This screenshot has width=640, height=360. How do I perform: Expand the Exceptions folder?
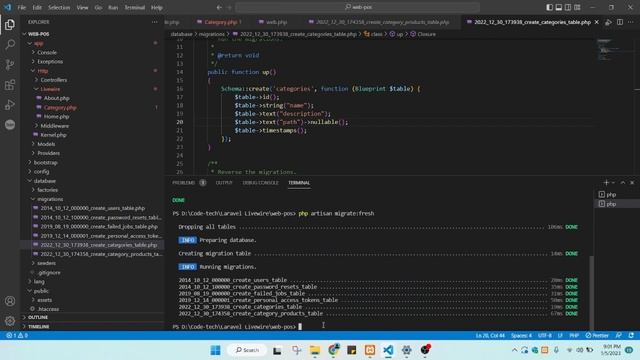tap(92, 62)
